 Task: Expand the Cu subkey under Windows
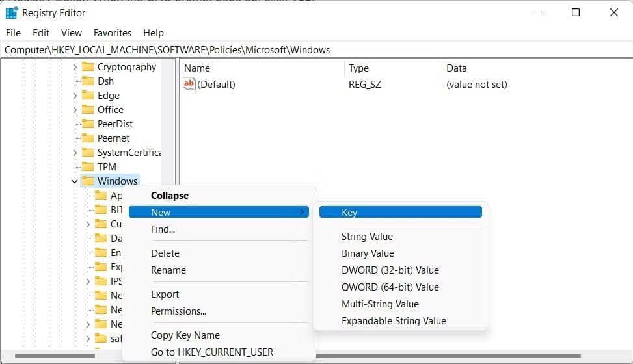point(88,224)
